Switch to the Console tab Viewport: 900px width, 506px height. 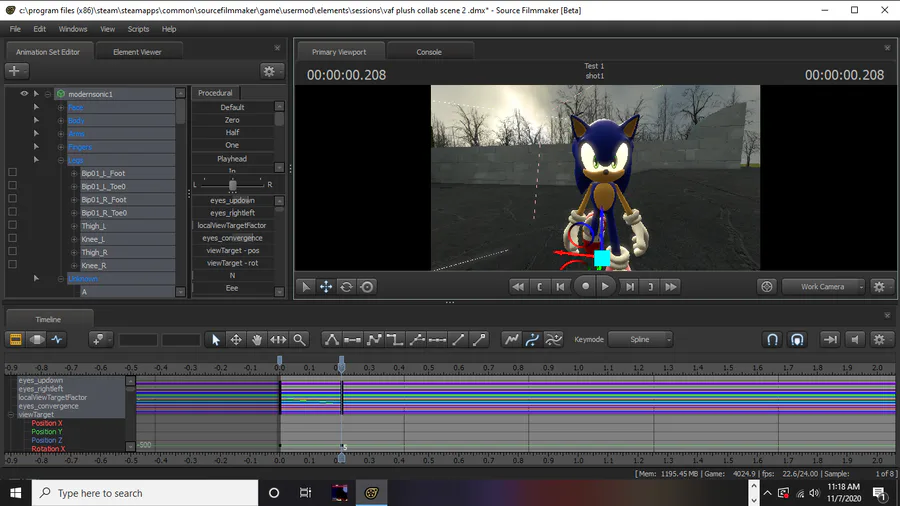(x=429, y=52)
